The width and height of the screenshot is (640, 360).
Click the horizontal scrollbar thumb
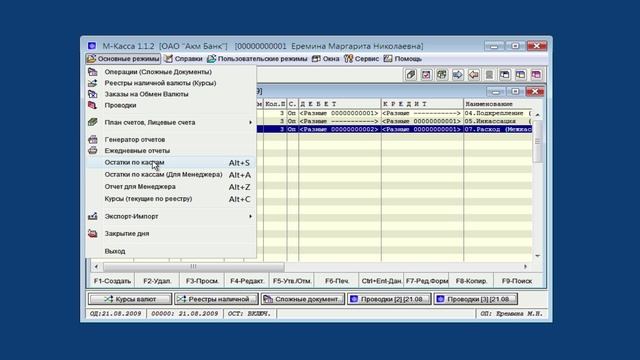click(x=193, y=267)
